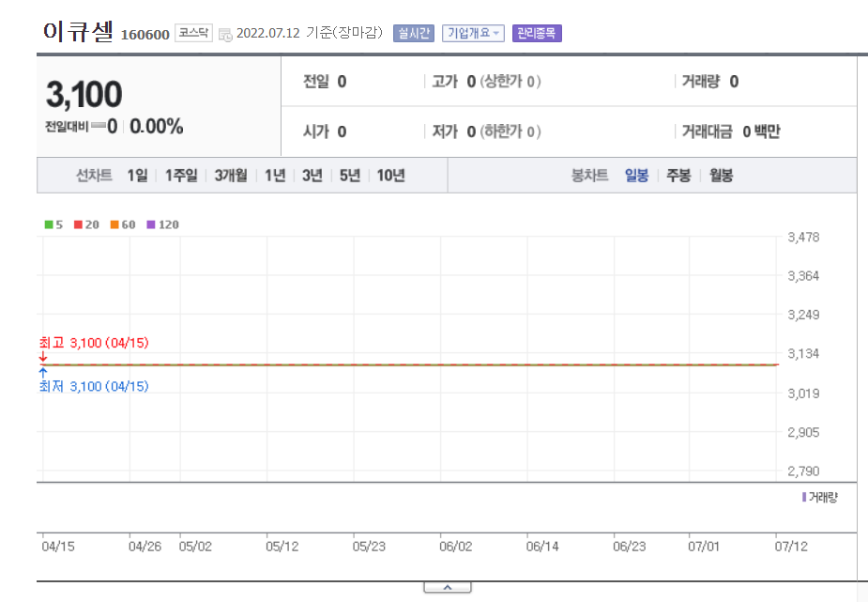
Task: Click the 3,478 price axis value
Action: [803, 237]
